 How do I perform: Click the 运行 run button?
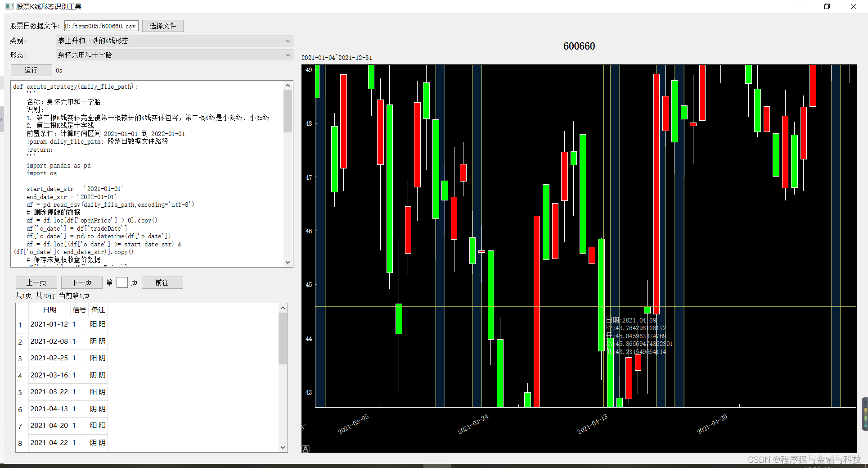[x=31, y=70]
